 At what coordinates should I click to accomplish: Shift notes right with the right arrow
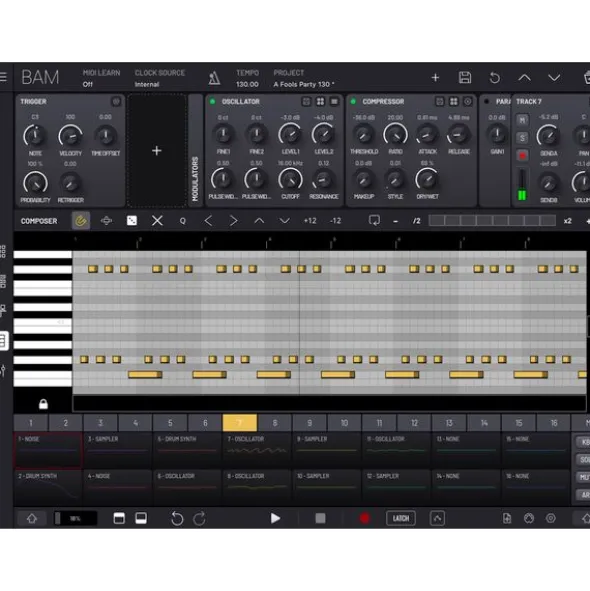click(x=234, y=221)
